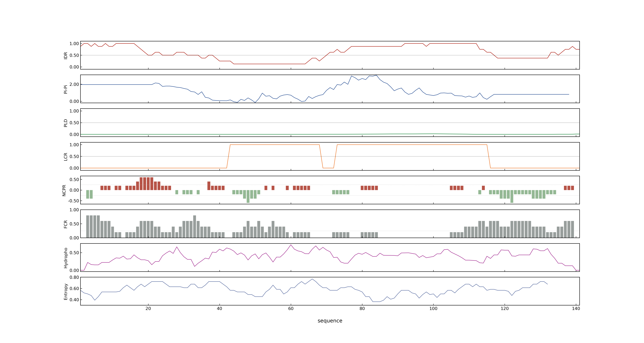Click the '0.00' tick of the PLD panel
Viewport: 644px width, 343px height.
point(74,134)
